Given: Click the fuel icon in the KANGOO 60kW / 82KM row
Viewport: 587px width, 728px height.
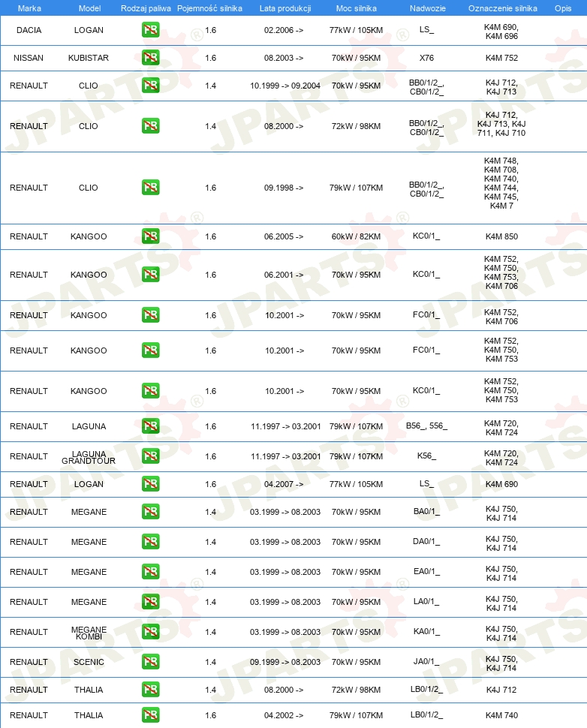Looking at the screenshot, I should point(150,236).
